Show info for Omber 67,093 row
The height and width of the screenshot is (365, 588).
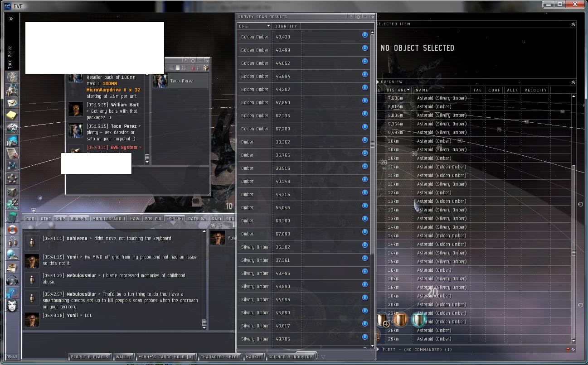click(364, 232)
